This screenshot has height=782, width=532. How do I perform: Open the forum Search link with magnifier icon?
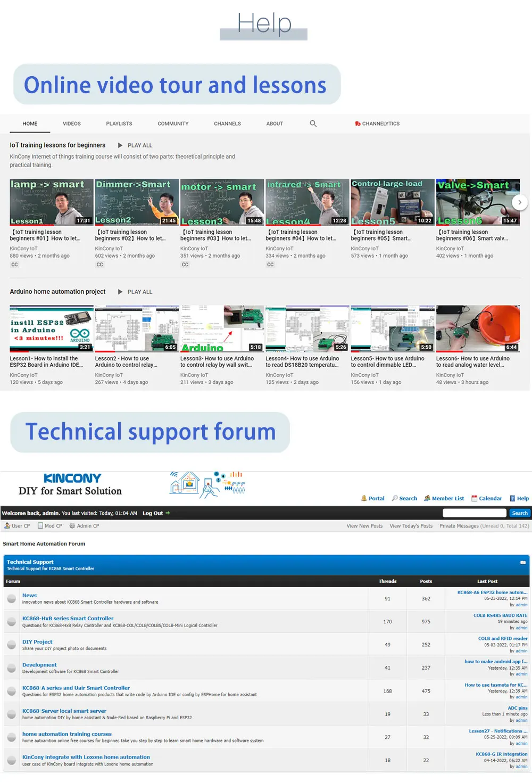[404, 498]
